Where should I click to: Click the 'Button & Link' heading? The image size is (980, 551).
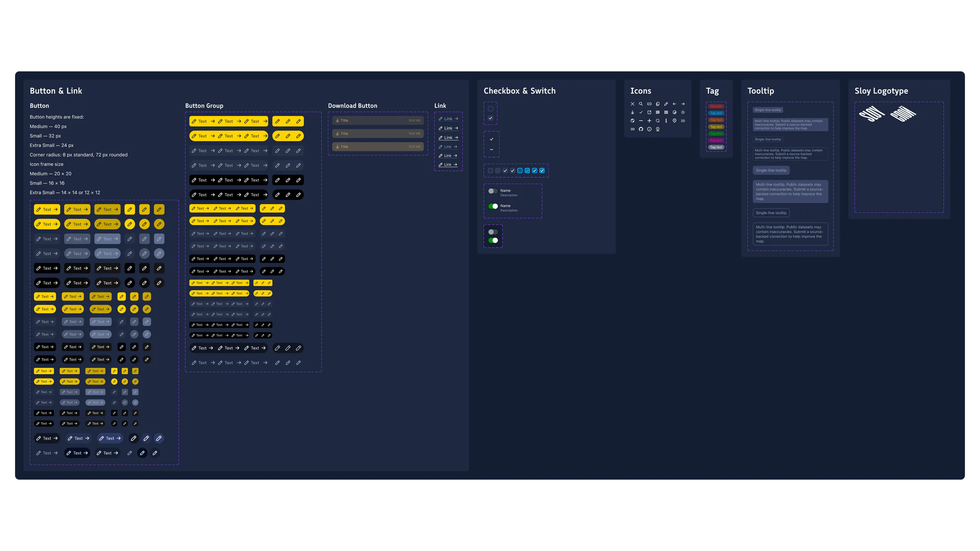pos(56,91)
